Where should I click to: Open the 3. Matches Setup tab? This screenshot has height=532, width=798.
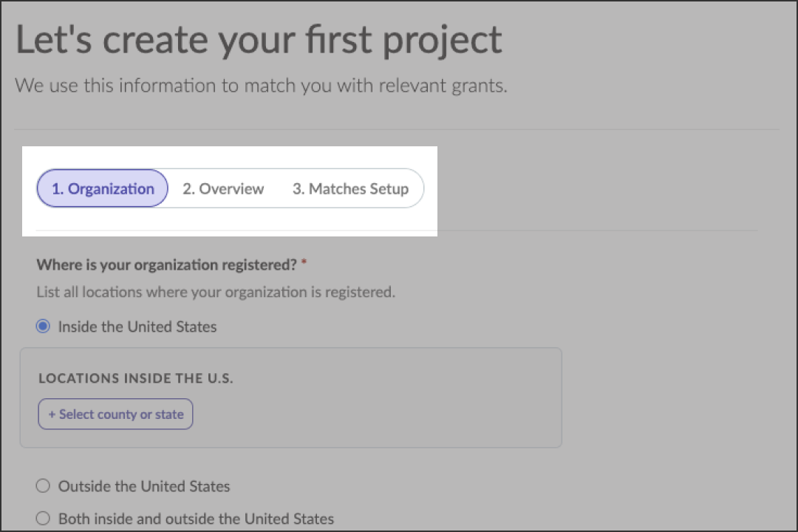point(351,188)
